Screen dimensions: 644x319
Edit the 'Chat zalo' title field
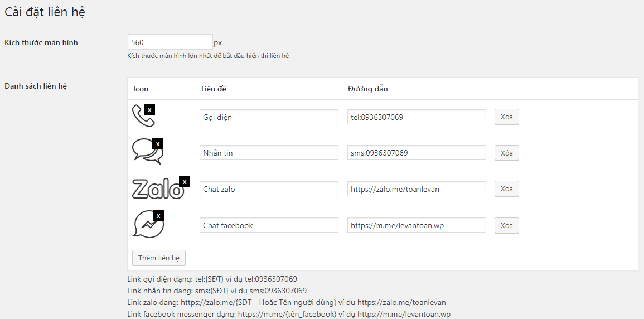(269, 189)
